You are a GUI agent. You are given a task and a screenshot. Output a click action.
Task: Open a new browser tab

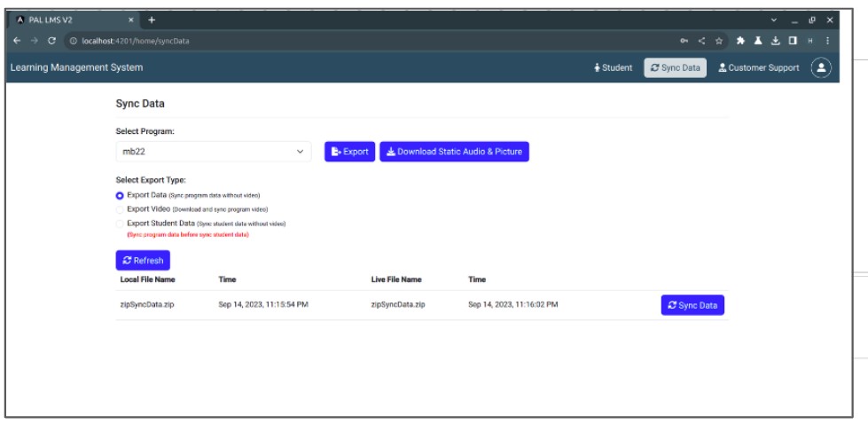click(x=152, y=20)
